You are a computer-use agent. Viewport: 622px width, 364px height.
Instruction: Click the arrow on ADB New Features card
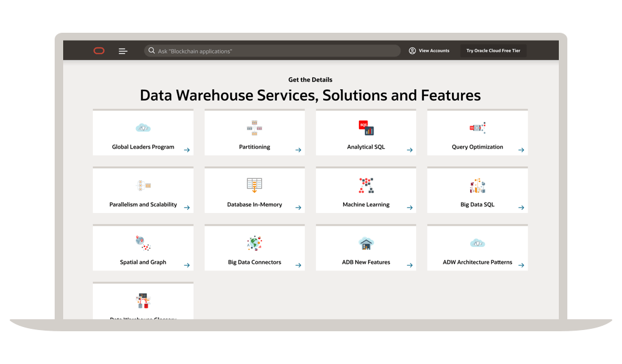pos(410,265)
